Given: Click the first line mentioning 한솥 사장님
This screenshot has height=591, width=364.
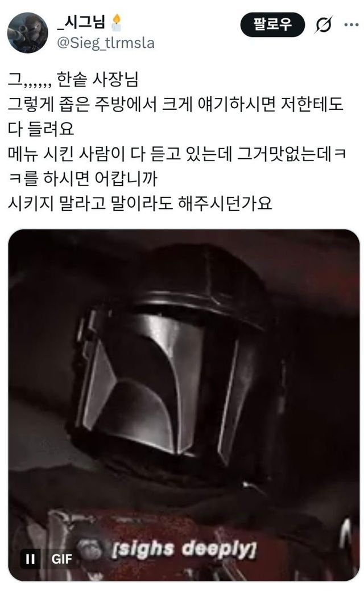Looking at the screenshot, I should click(x=73, y=79).
